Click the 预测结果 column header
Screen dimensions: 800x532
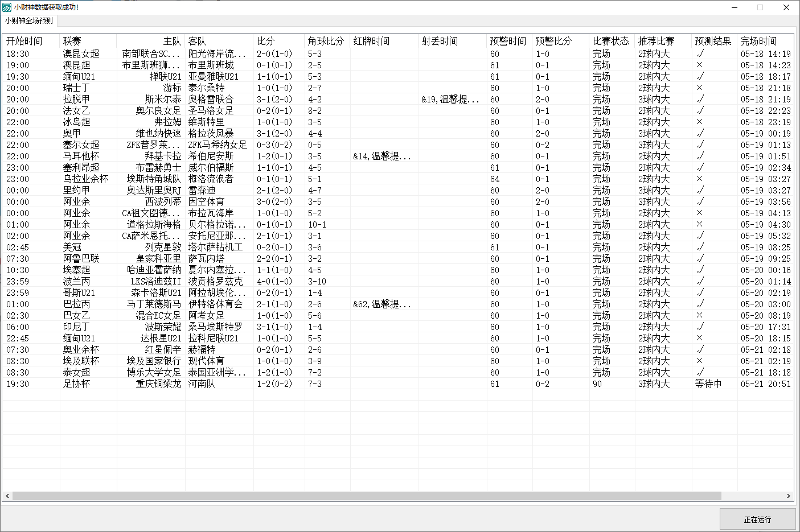click(714, 41)
